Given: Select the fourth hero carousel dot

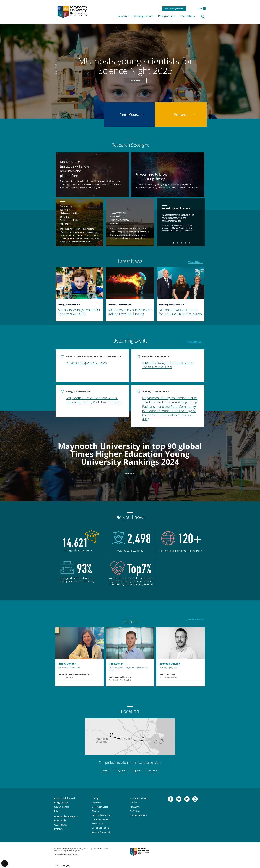Looking at the screenshot, I should [56, 72].
